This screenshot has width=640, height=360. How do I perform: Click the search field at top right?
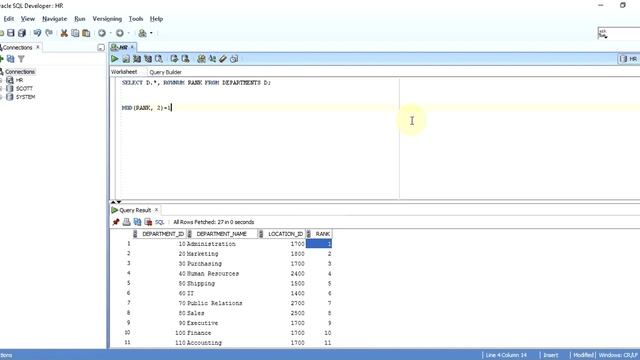(619, 33)
